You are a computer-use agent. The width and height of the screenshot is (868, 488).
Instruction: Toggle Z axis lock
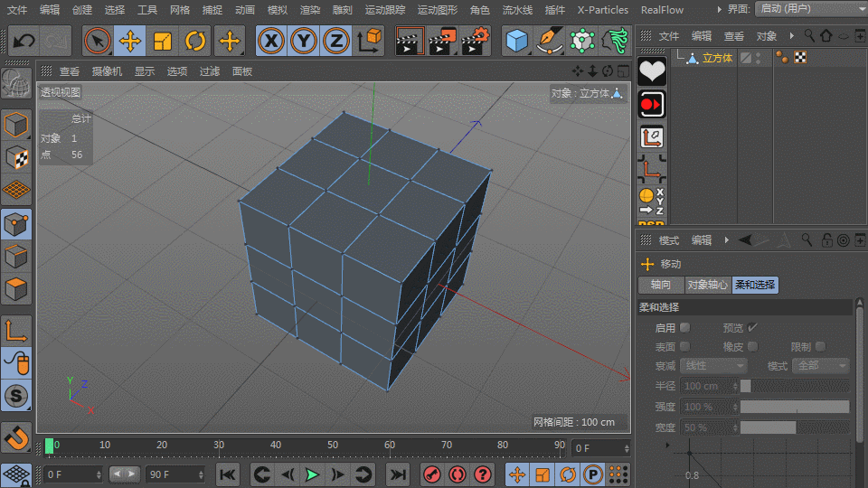pyautogui.click(x=336, y=41)
